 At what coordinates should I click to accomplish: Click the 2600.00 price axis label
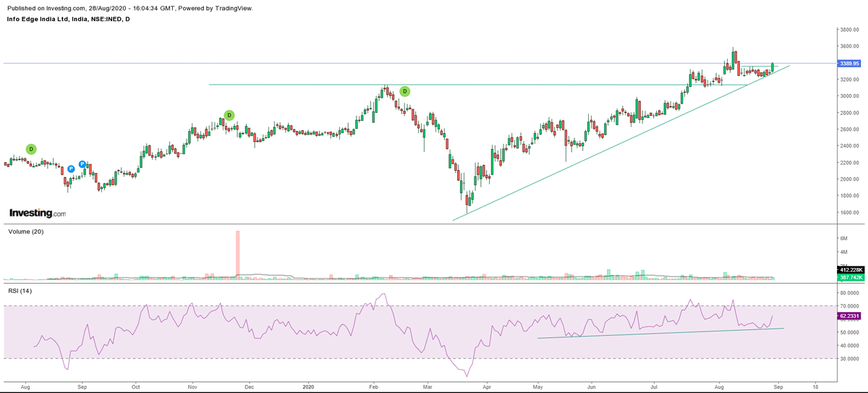click(849, 130)
